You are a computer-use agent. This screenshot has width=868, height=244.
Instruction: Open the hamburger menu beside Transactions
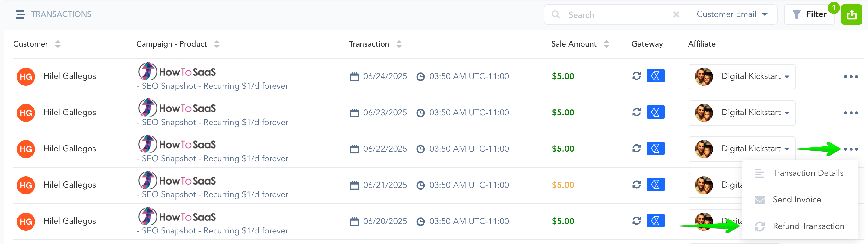[x=20, y=14]
